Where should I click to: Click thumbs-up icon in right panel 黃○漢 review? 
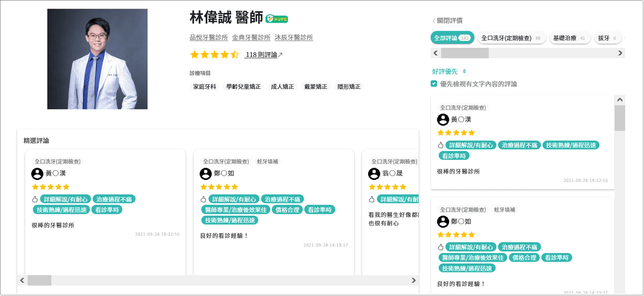(x=441, y=145)
